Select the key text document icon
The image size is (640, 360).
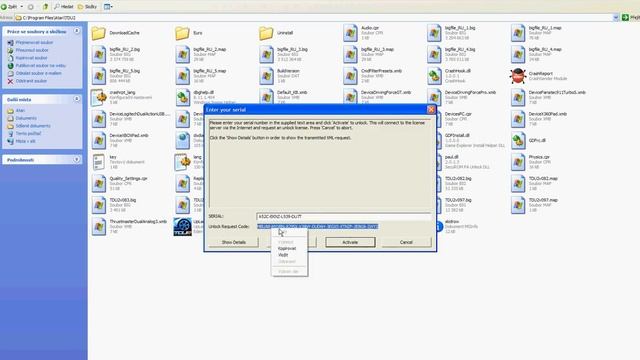pyautogui.click(x=99, y=162)
